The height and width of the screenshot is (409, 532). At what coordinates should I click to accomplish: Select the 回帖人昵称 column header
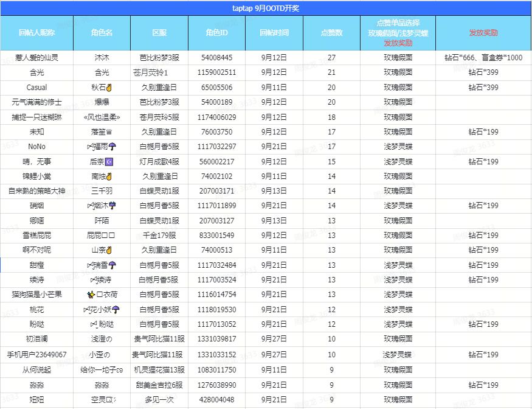point(36,33)
